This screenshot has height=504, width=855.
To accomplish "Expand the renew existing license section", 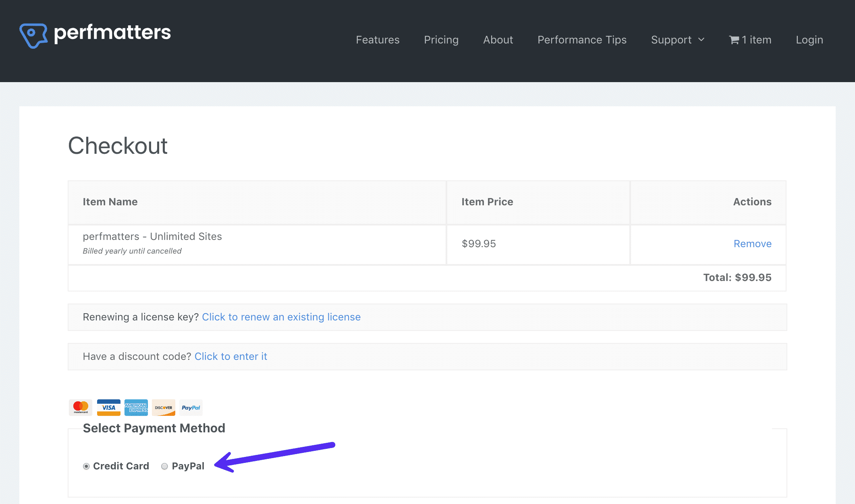I will click(280, 317).
